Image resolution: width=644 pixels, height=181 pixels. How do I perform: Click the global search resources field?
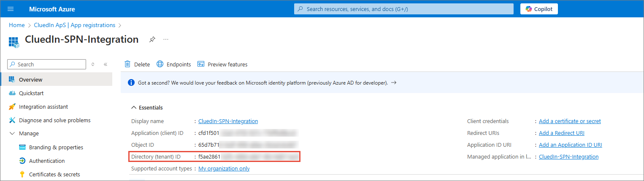(x=404, y=9)
